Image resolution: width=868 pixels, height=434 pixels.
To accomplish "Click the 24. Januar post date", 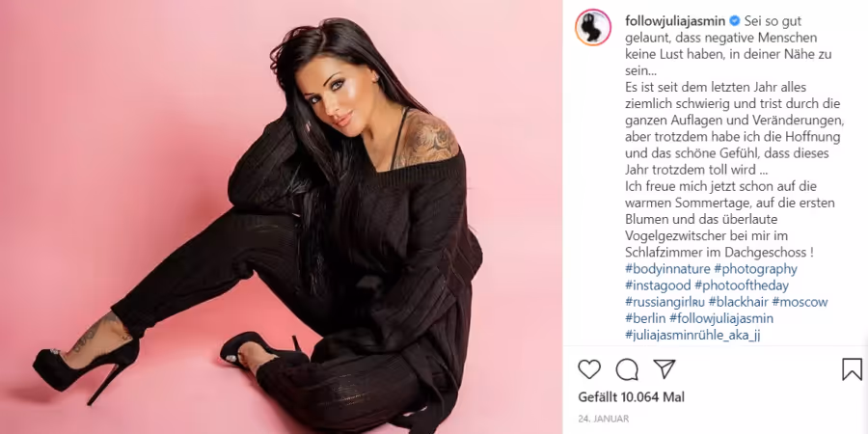I will coord(604,420).
